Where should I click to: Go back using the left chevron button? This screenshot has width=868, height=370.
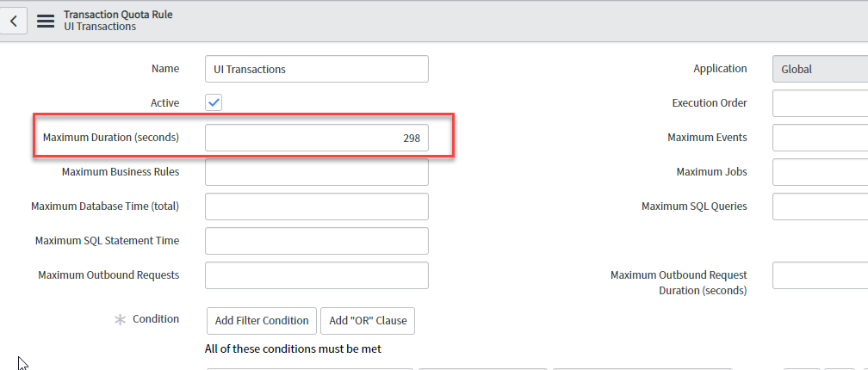point(13,20)
